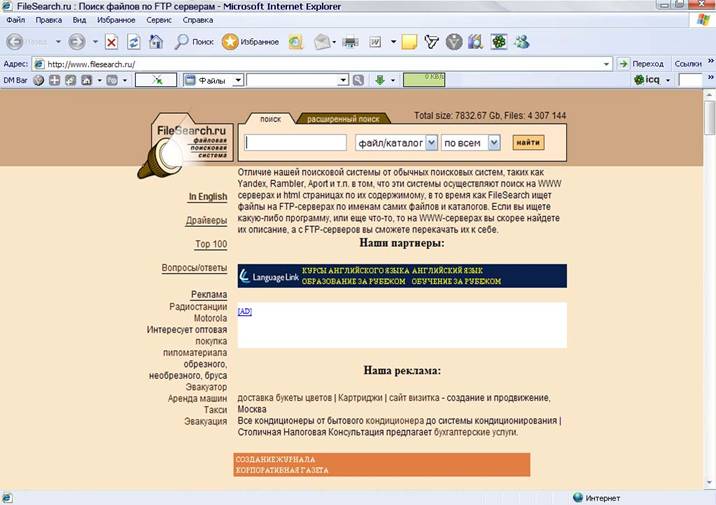
Task: Open the Драйверы link
Action: tap(206, 221)
